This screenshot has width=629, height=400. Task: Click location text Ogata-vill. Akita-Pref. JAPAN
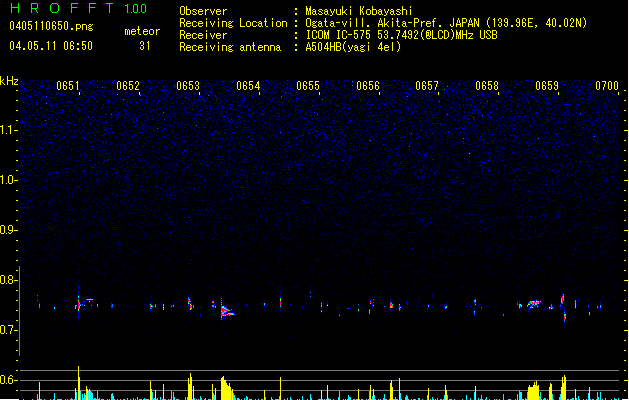tap(392, 23)
